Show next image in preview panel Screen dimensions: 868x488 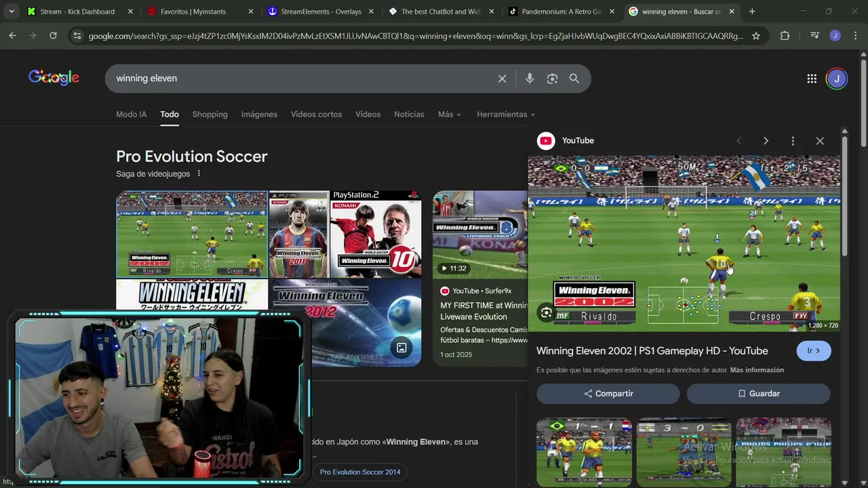pos(766,141)
